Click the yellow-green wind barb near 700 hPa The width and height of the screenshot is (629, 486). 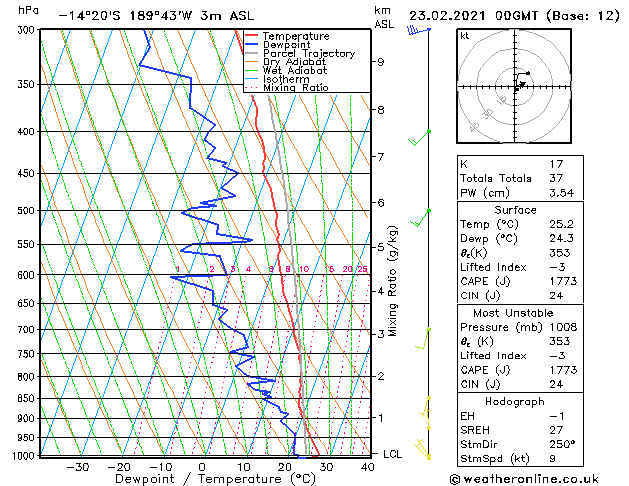pos(423,338)
